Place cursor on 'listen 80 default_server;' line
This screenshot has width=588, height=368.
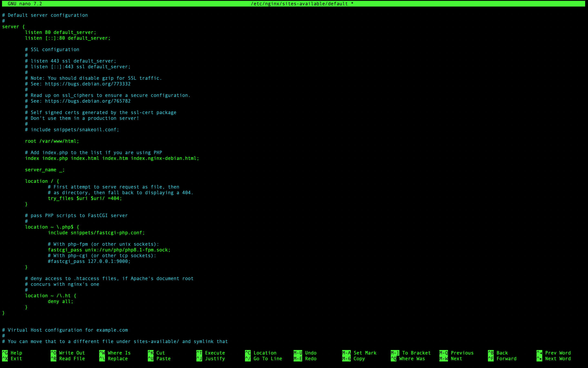tap(60, 32)
